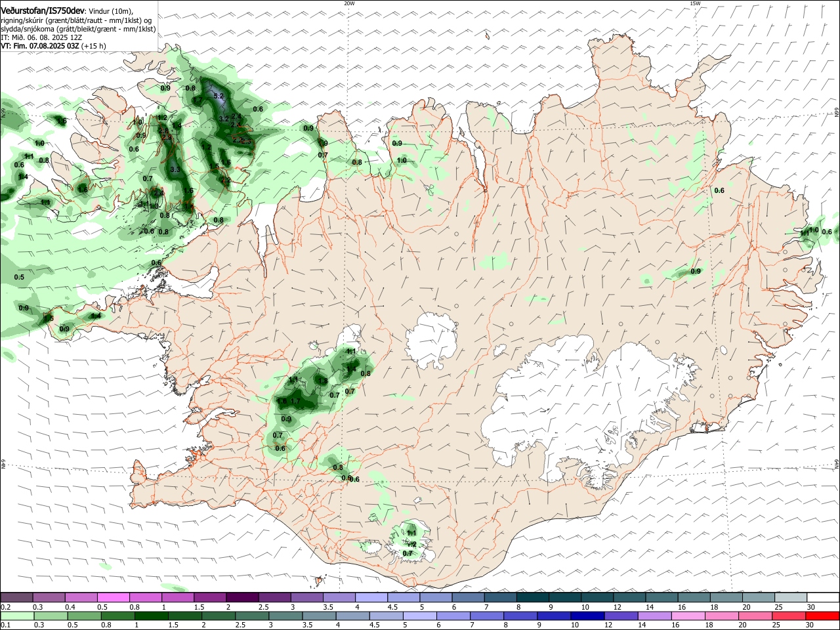Pick the light pink 16–18 legend swatch

pyautogui.click(x=688, y=616)
